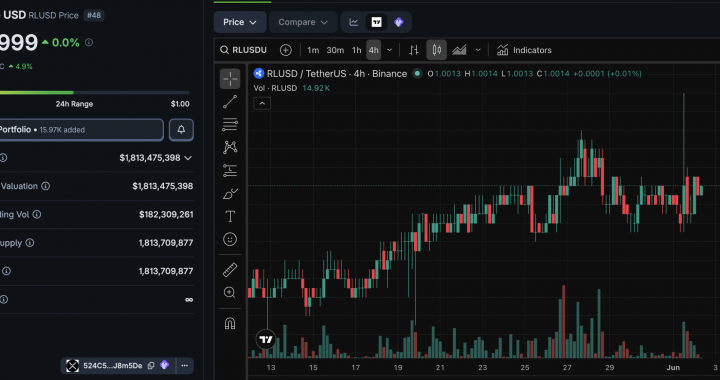Click the green market status dot
This screenshot has width=720, height=380.
[417, 73]
